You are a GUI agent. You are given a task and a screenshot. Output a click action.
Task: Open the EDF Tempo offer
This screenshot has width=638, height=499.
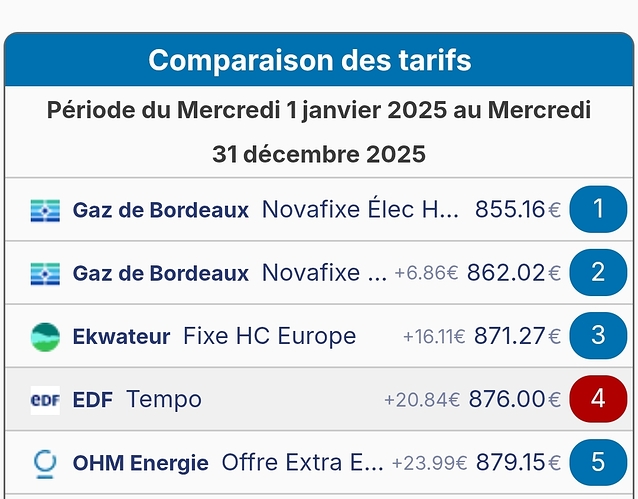[x=164, y=399]
